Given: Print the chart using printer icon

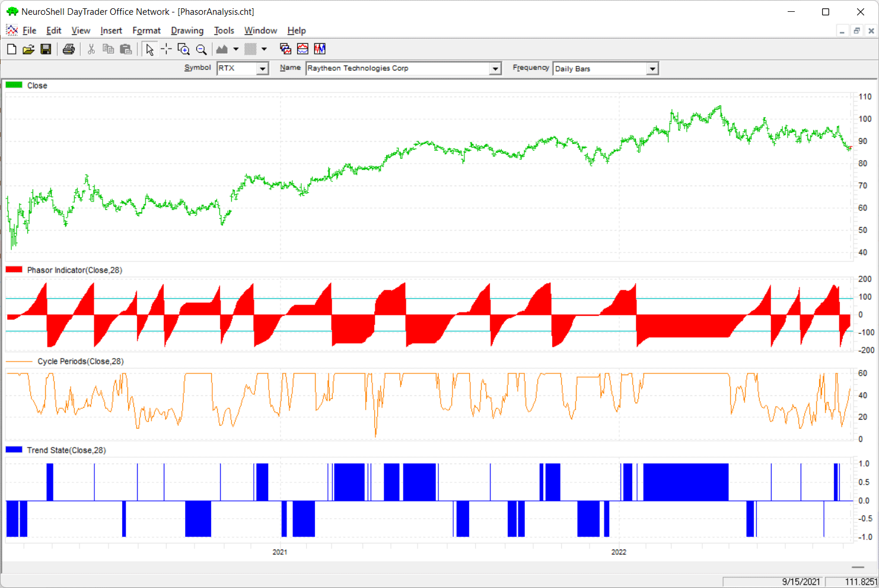Looking at the screenshot, I should click(69, 49).
